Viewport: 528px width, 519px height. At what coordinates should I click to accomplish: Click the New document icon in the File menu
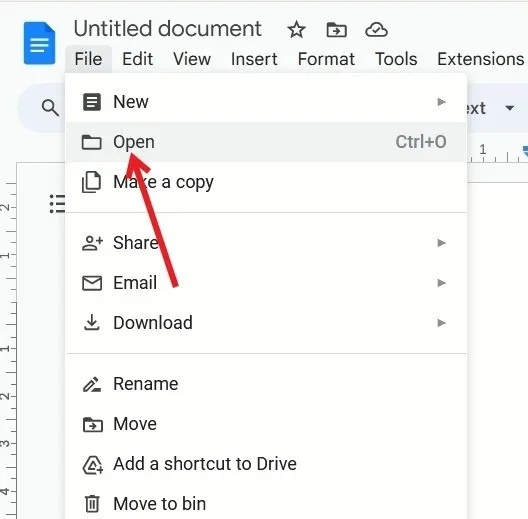click(x=92, y=102)
